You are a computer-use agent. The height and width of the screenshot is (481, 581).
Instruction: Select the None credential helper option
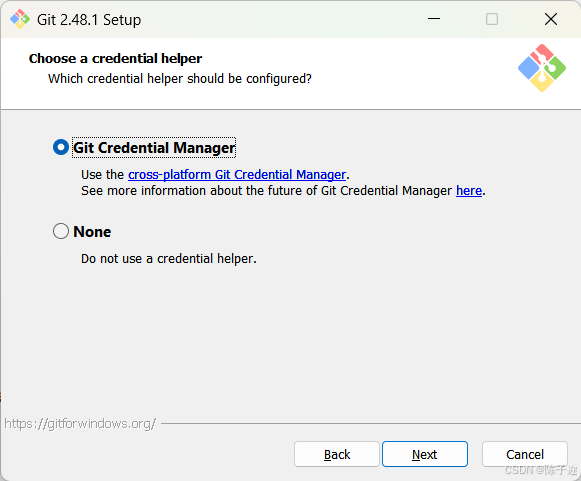(61, 231)
